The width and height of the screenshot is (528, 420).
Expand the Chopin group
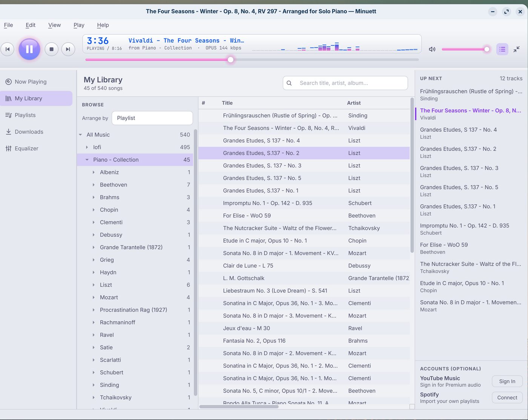tap(94, 210)
